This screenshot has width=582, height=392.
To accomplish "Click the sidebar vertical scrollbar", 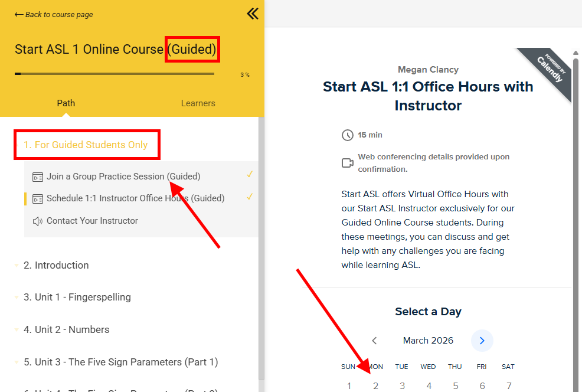I will 261,248.
